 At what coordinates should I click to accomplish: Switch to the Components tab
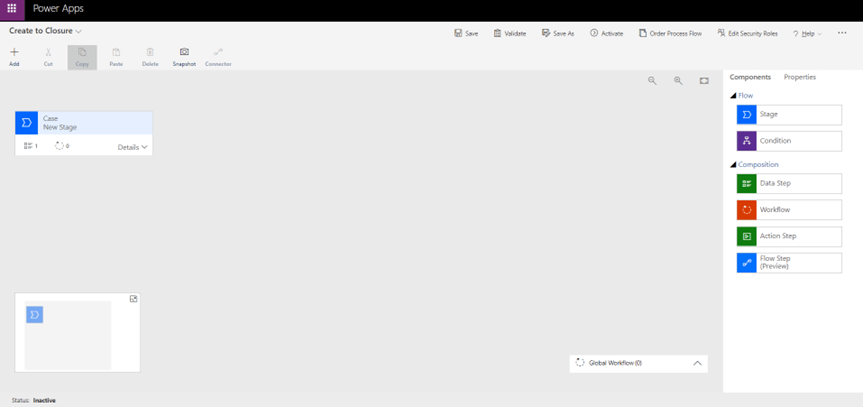(750, 77)
